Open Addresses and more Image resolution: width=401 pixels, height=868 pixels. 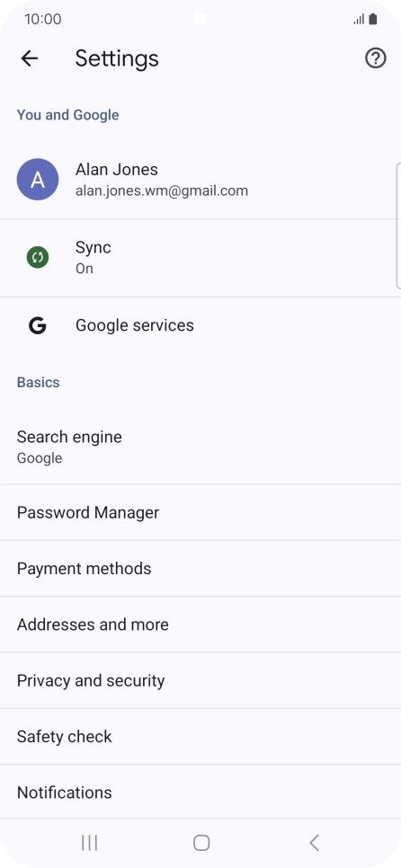(x=200, y=624)
